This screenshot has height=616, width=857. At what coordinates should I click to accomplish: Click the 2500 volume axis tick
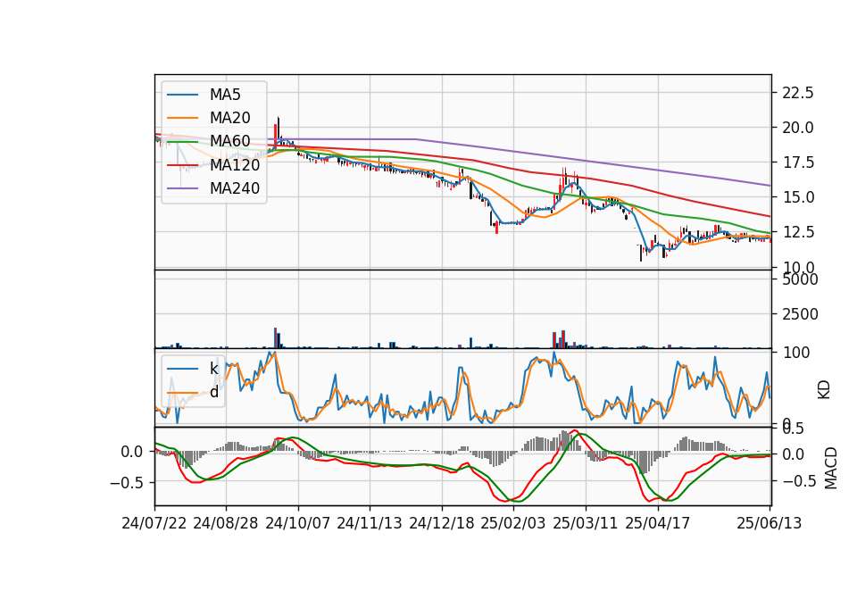801,314
